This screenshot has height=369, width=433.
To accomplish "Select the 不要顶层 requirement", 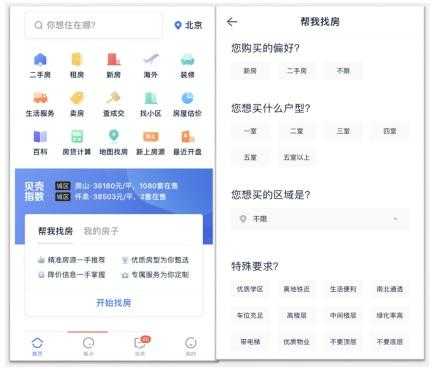I will click(343, 341).
